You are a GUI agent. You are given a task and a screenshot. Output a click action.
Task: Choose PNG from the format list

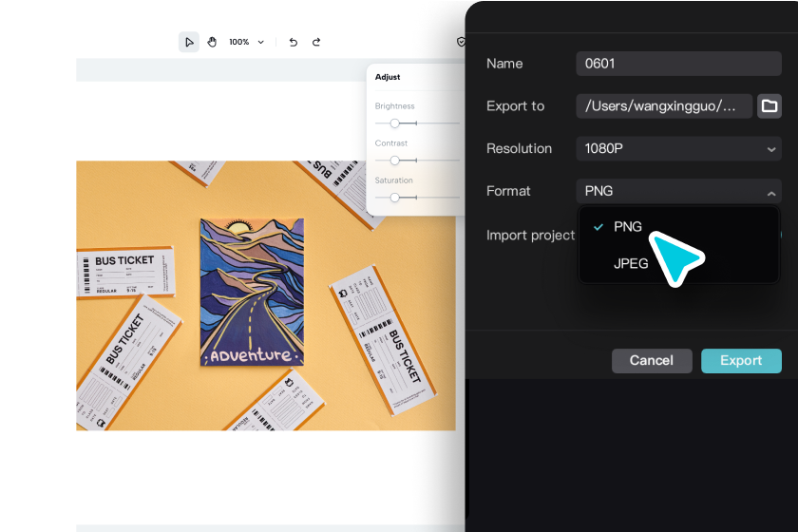pyautogui.click(x=678, y=226)
